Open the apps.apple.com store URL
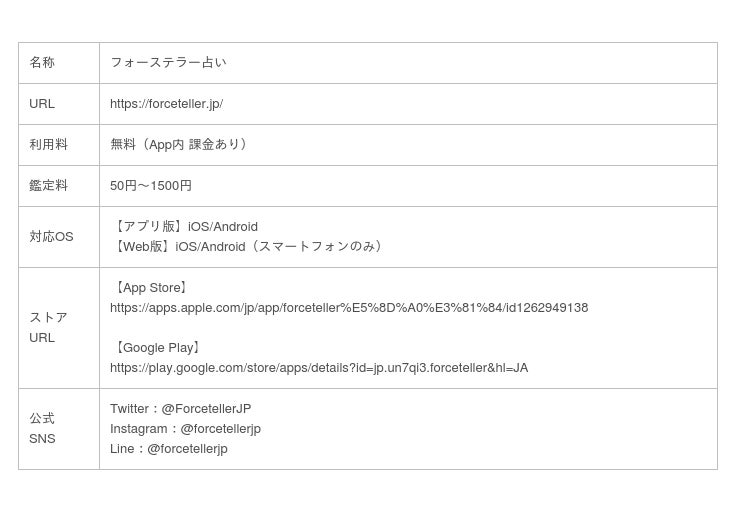 coord(349,308)
